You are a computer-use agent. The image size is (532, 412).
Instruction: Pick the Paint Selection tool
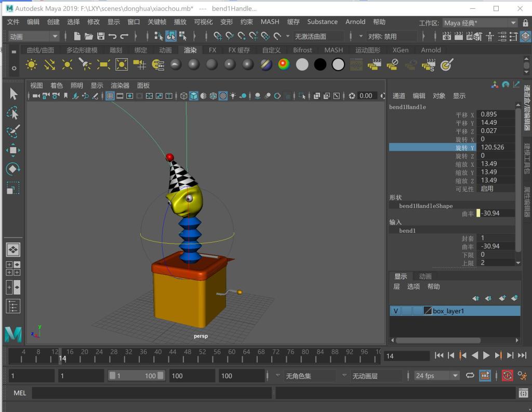point(13,131)
